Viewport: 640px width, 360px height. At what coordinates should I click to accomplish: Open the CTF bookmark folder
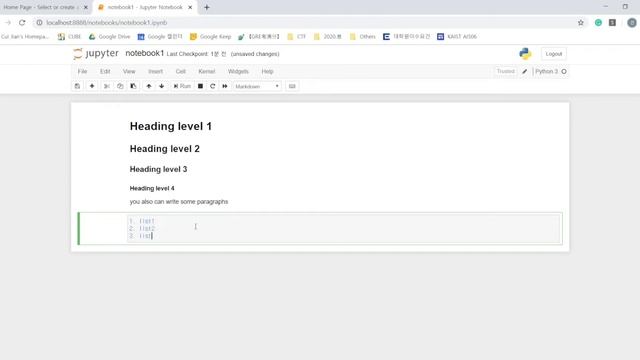(297, 37)
